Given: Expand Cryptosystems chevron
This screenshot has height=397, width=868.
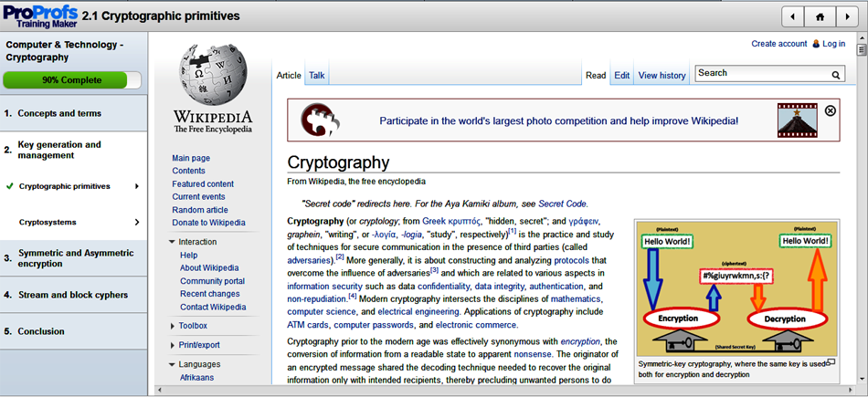Looking at the screenshot, I should (137, 223).
